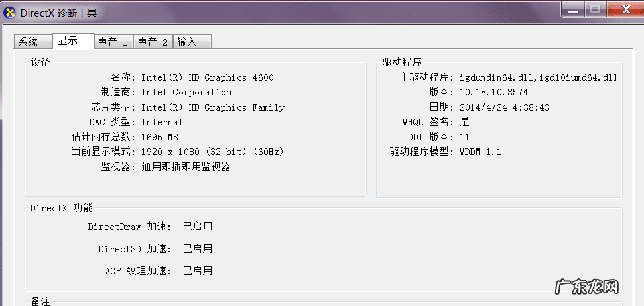
Task: Switch to the 系统 tab
Action: (x=33, y=42)
